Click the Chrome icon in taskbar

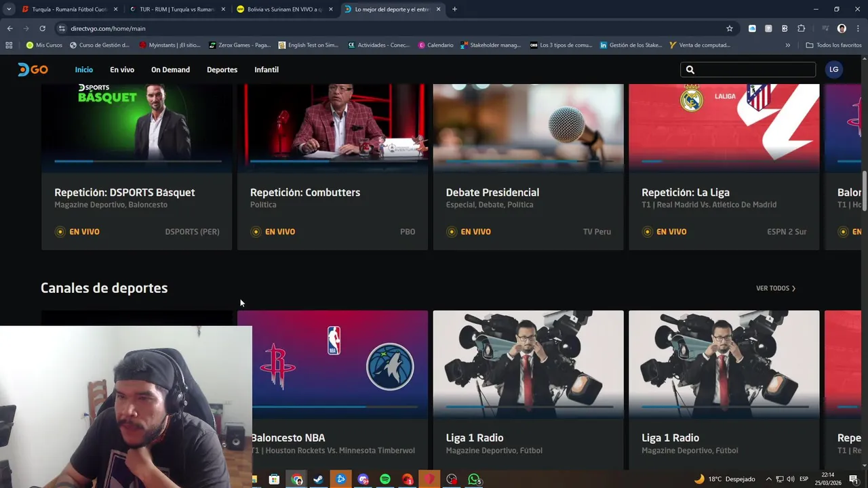tap(296, 479)
